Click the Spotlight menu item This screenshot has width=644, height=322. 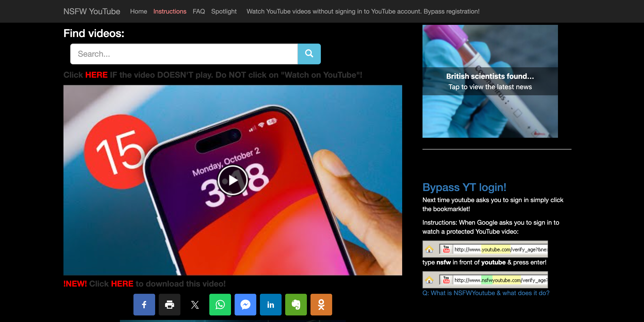point(224,11)
